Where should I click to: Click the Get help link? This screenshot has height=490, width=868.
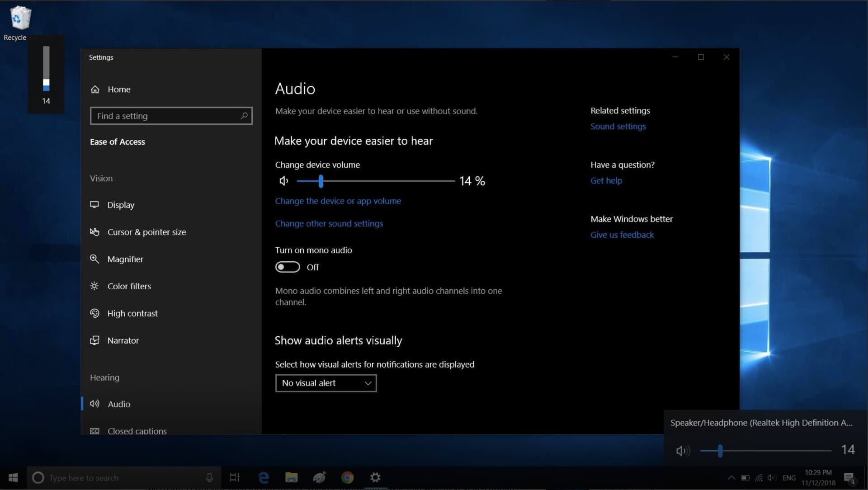(606, 180)
